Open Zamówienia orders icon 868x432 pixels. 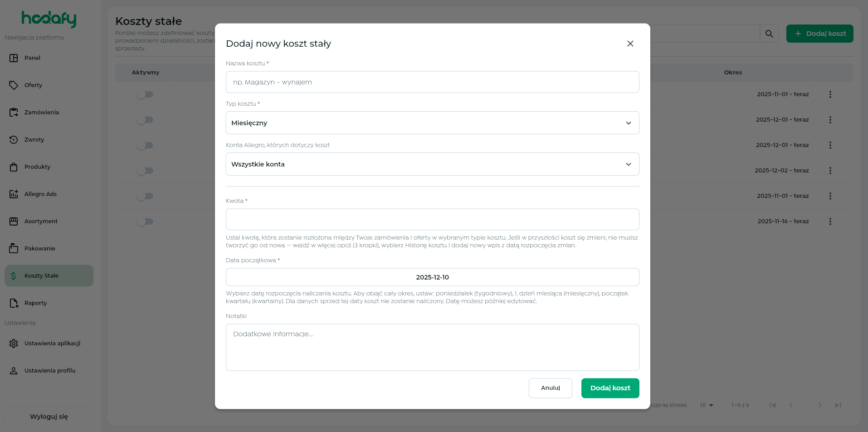point(14,113)
